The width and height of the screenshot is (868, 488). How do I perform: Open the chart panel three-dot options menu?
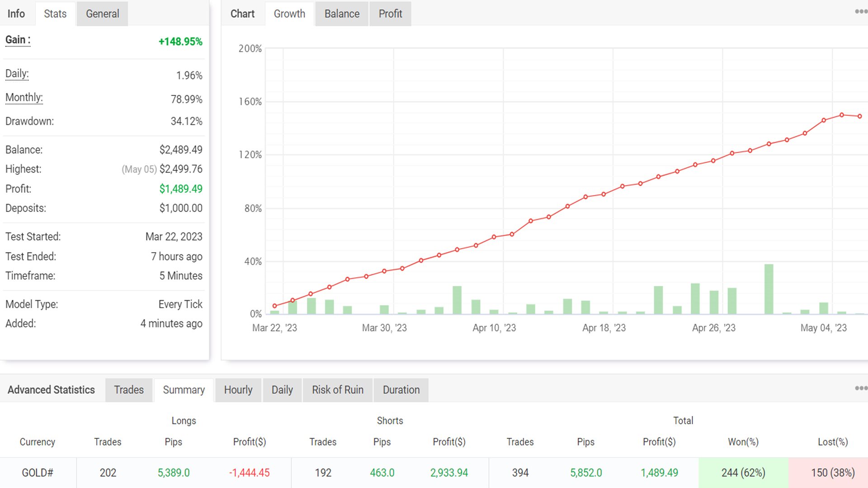coord(861,12)
